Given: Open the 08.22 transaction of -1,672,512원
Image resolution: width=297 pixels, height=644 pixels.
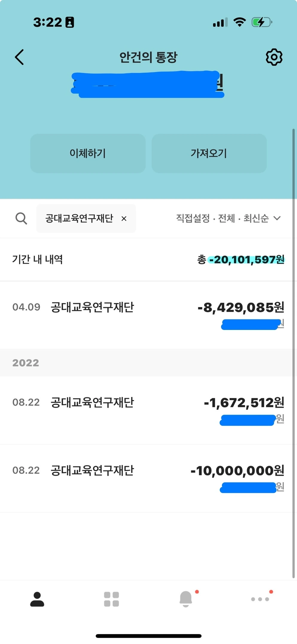Looking at the screenshot, I should [148, 410].
